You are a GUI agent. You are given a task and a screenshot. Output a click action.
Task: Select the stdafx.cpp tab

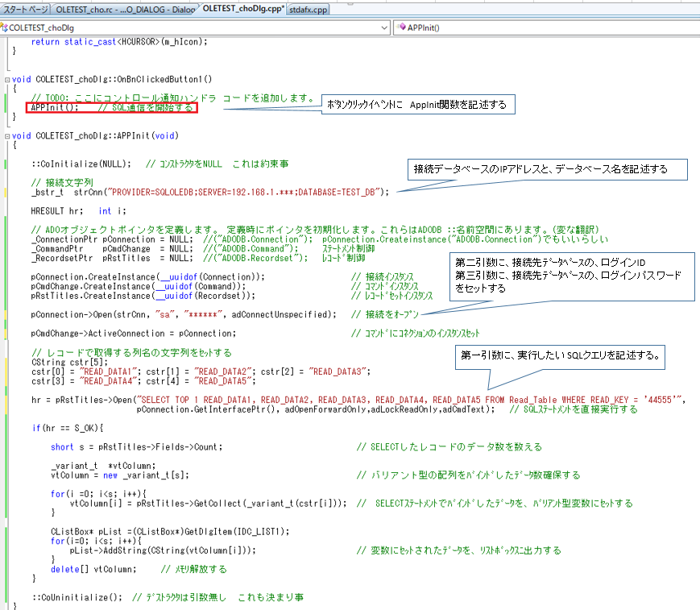point(309,9)
